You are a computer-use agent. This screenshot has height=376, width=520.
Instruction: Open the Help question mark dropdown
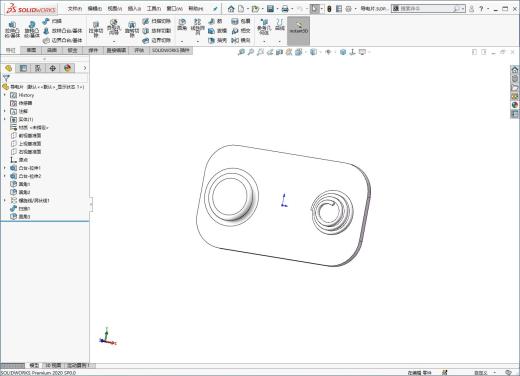pos(488,9)
